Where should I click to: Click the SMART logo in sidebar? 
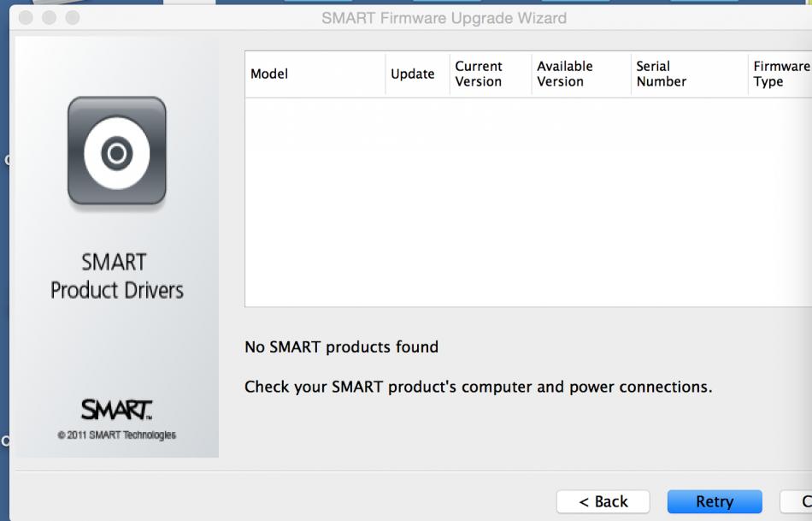click(116, 410)
